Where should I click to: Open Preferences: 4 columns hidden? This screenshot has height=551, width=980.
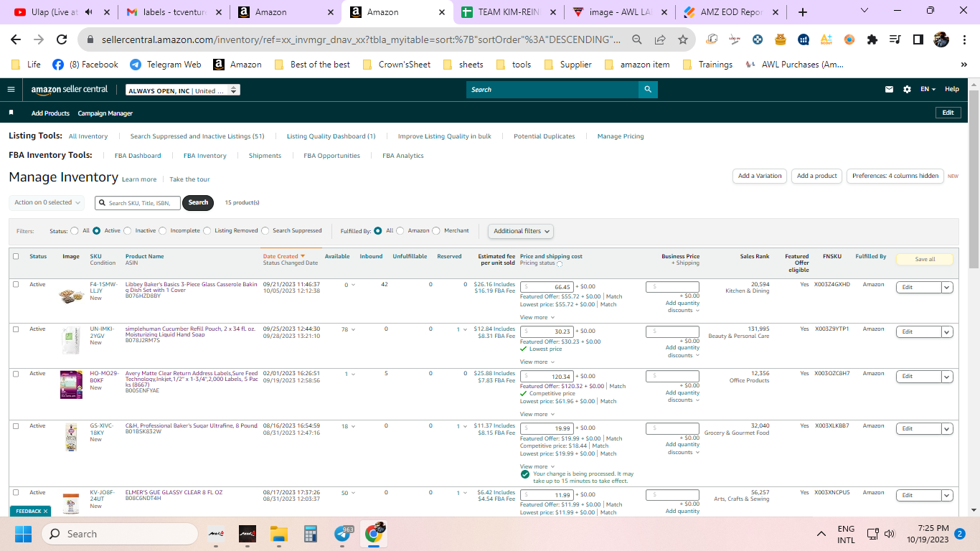click(x=895, y=176)
